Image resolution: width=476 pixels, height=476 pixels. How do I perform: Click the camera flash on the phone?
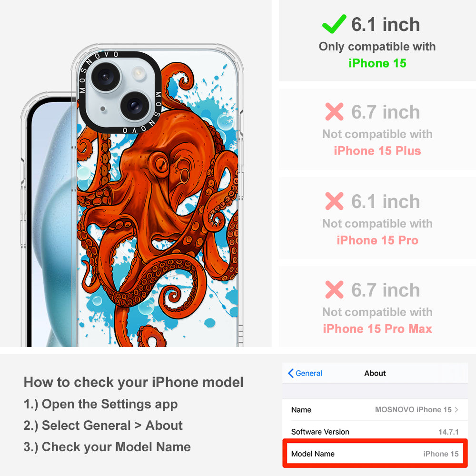click(139, 73)
